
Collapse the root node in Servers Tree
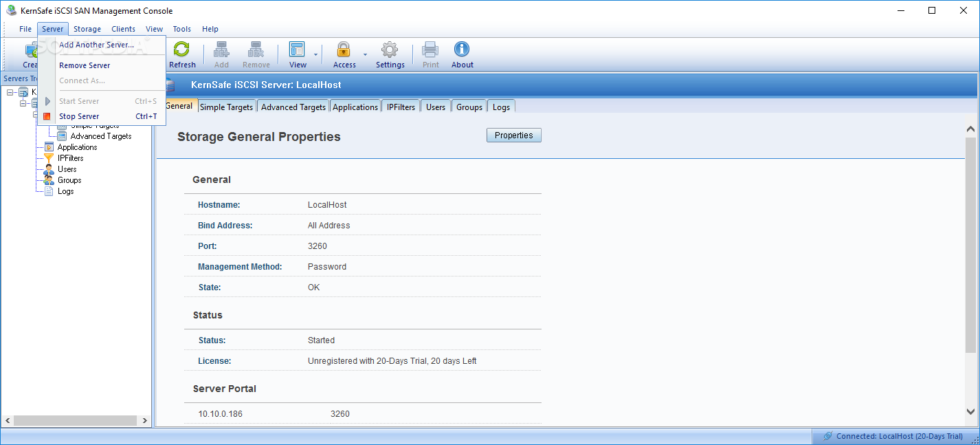point(10,92)
